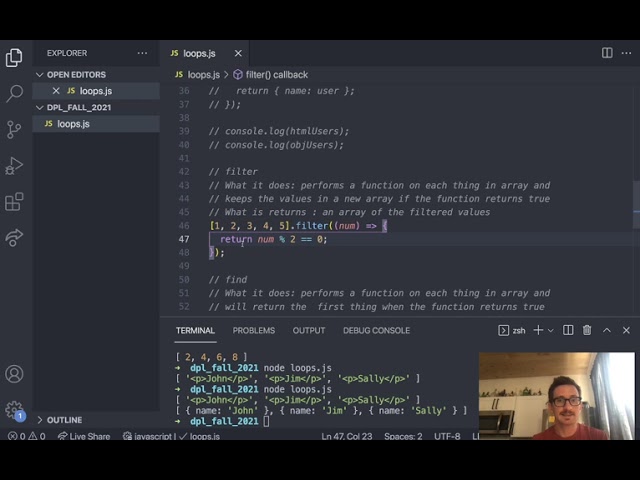Switch to the Terminal tab

195,331
